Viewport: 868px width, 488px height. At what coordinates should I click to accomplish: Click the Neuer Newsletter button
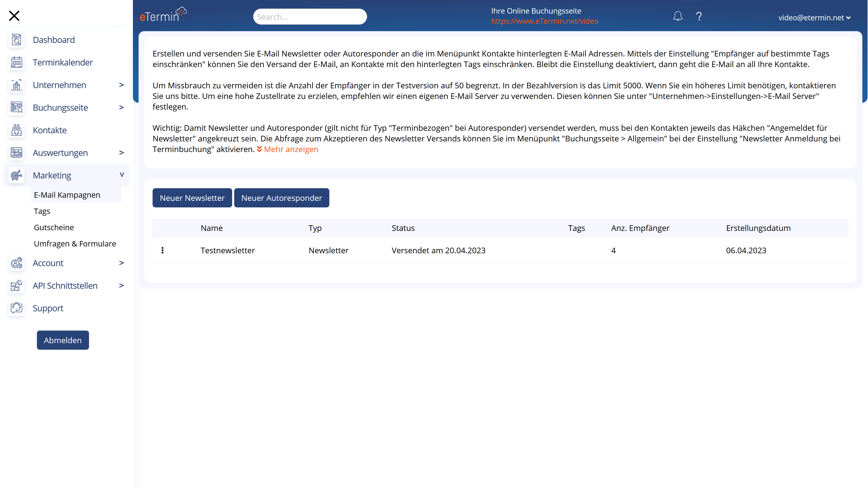(192, 197)
